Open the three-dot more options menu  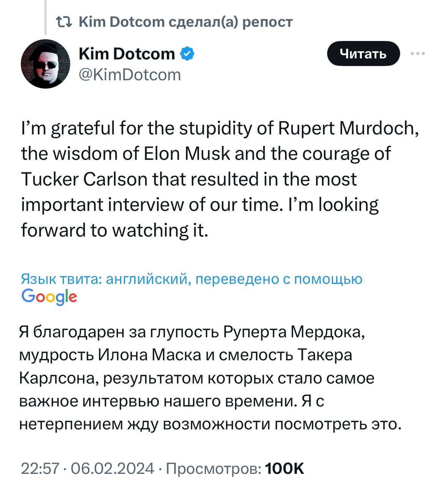click(418, 54)
